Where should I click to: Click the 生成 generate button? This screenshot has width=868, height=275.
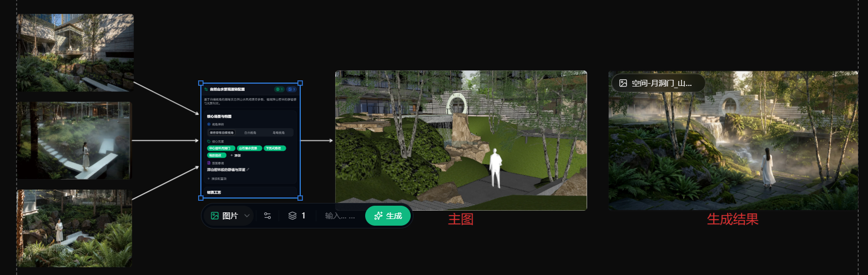(388, 216)
